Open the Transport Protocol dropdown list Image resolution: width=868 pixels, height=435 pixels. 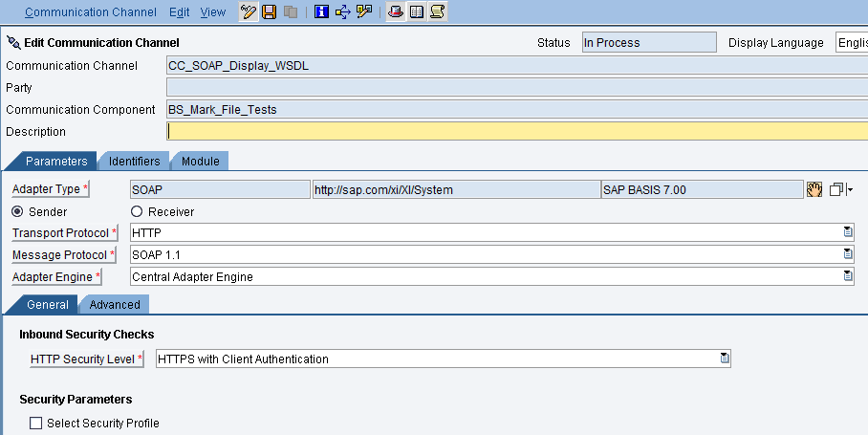click(848, 232)
